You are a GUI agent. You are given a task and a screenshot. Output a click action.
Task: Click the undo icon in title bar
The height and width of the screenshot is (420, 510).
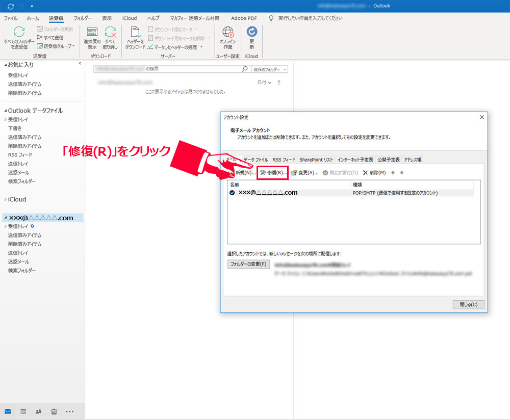[21, 6]
